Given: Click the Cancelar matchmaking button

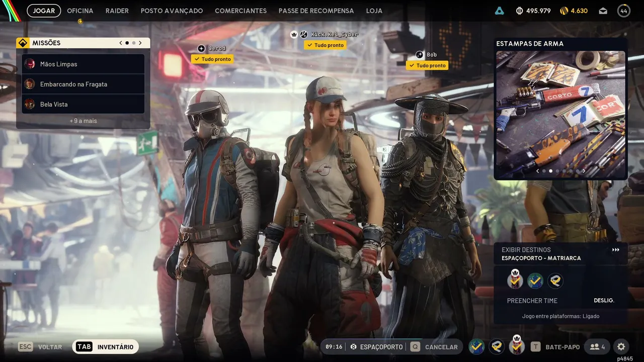Looking at the screenshot, I should [435, 347].
